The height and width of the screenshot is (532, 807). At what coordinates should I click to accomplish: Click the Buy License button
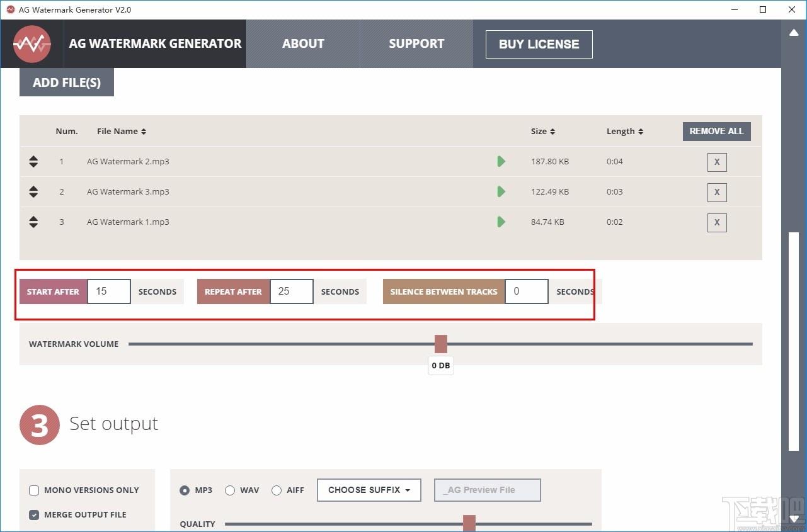point(539,44)
